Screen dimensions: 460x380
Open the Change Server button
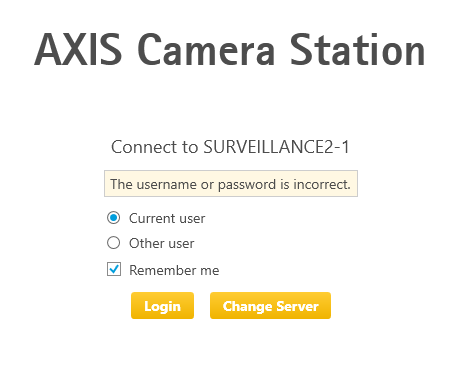(270, 306)
